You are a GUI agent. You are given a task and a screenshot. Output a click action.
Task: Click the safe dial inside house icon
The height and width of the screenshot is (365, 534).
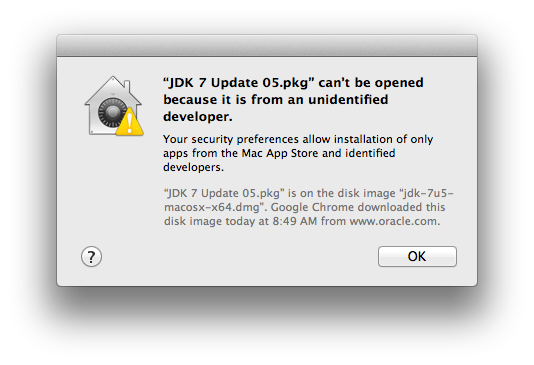111,112
